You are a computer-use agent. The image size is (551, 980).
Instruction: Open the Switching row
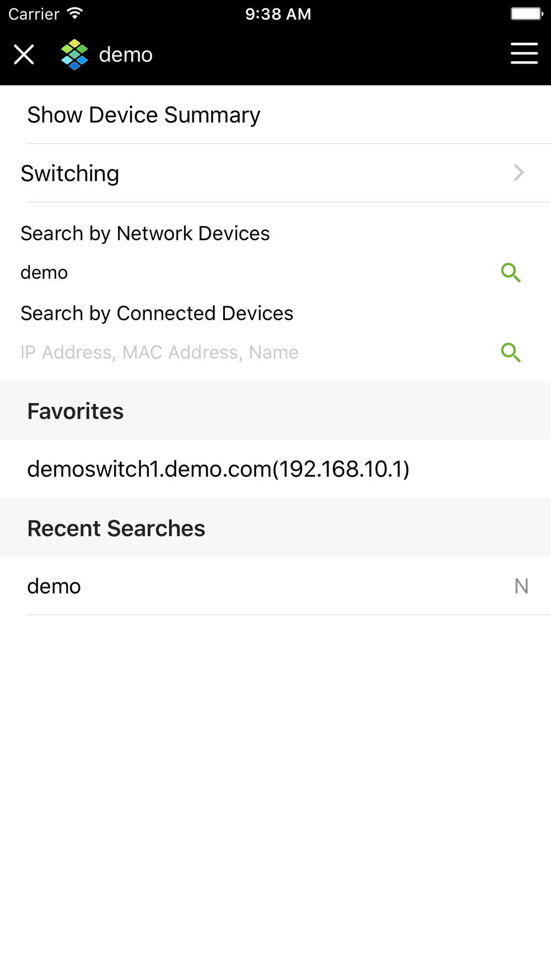(275, 173)
